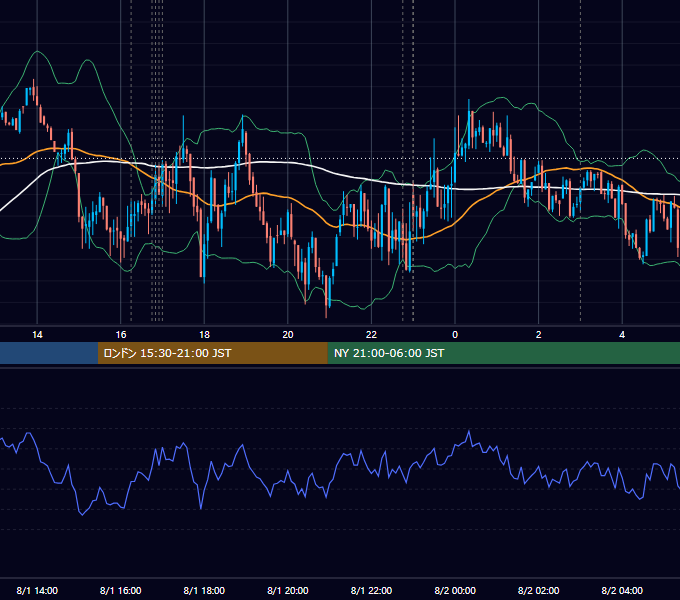Click the 14 hour label on price chart axis
680x600 pixels.
[37, 335]
